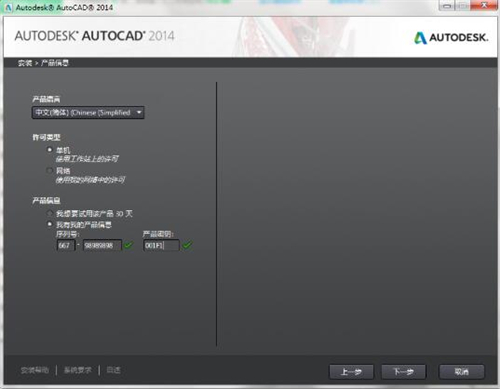Click the green checkmark beside the serial number
Viewport: 500px width, 389px height.
point(128,245)
